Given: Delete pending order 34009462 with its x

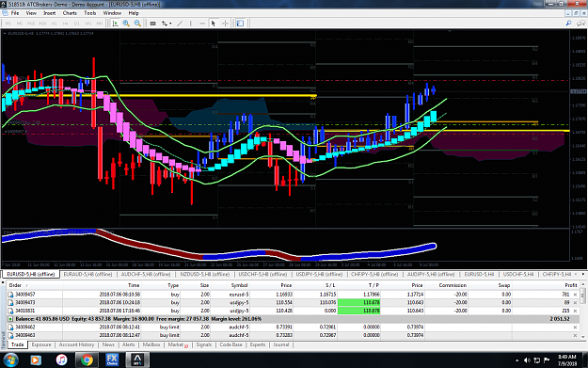Looking at the screenshot, I should point(575,328).
